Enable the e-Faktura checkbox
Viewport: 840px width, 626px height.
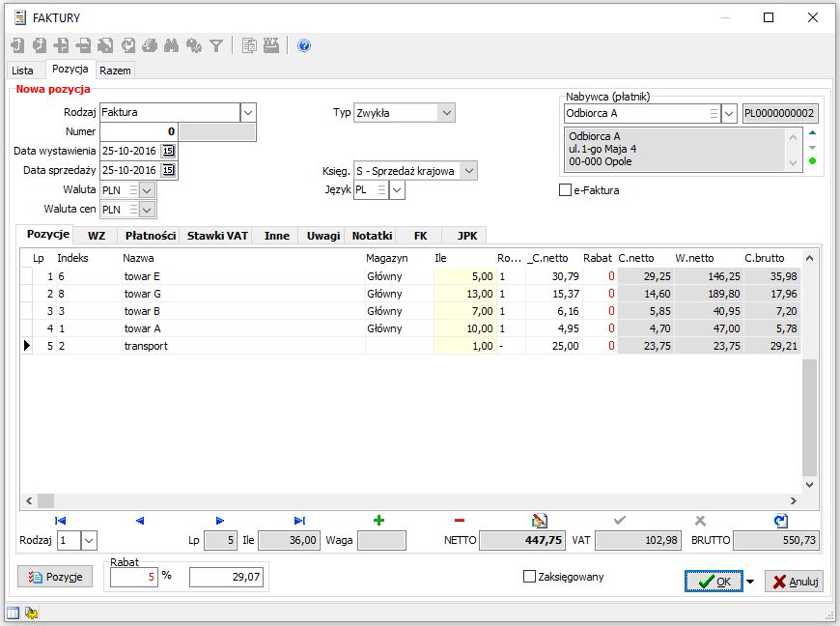tap(566, 190)
